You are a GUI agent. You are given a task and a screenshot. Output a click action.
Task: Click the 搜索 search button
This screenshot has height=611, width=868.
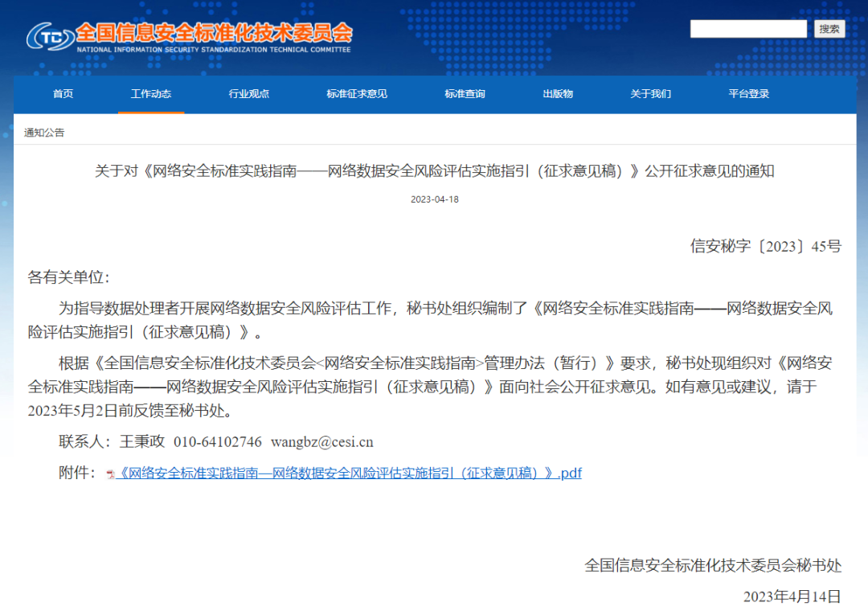click(829, 29)
